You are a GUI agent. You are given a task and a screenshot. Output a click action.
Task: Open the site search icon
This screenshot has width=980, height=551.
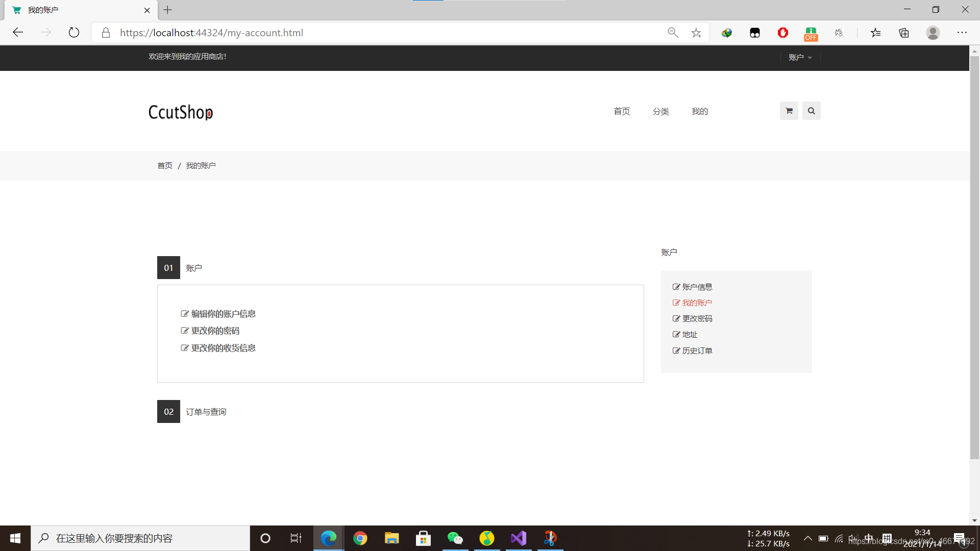811,111
